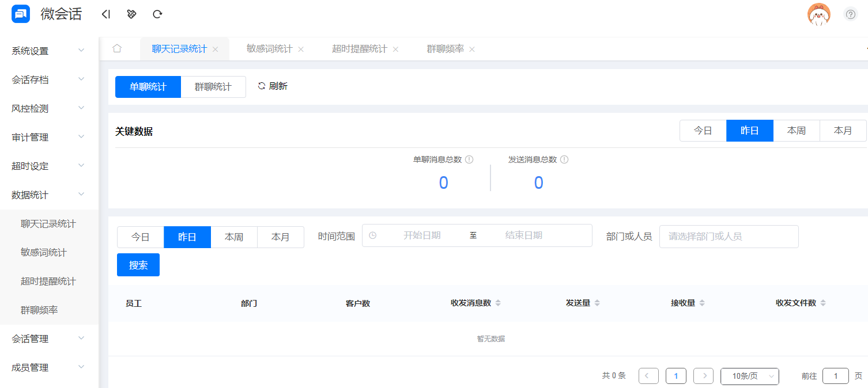
Task: Expand the 会话管理 sidebar section
Action: click(48, 338)
